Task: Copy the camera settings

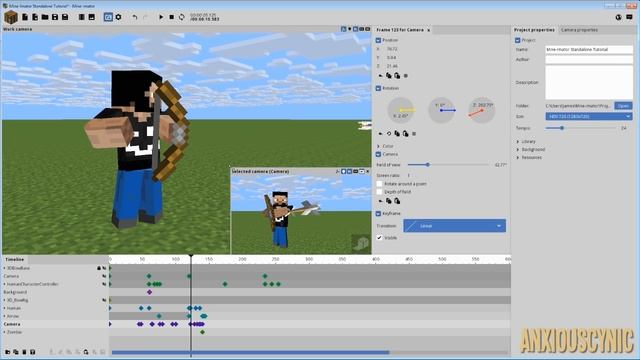Action: tap(389, 201)
